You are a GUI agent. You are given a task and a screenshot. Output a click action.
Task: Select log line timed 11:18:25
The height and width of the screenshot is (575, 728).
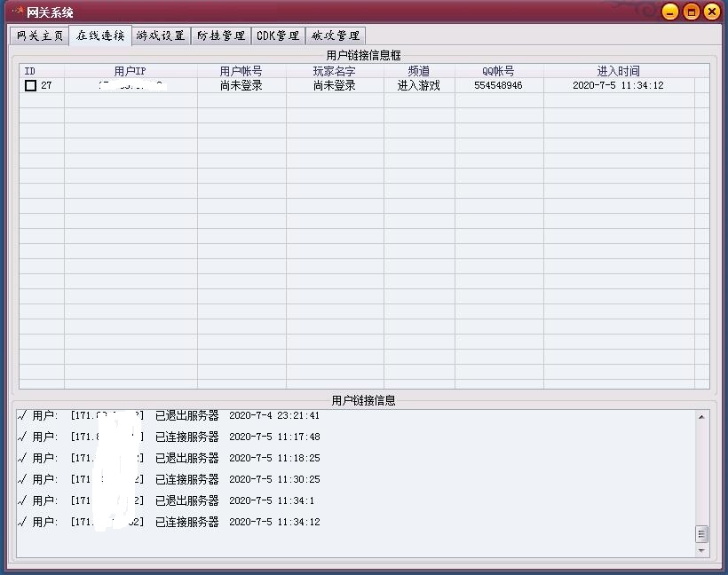tap(169, 458)
